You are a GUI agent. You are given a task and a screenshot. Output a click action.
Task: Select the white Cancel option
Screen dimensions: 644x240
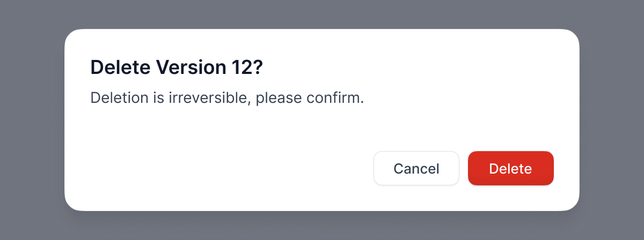(416, 169)
